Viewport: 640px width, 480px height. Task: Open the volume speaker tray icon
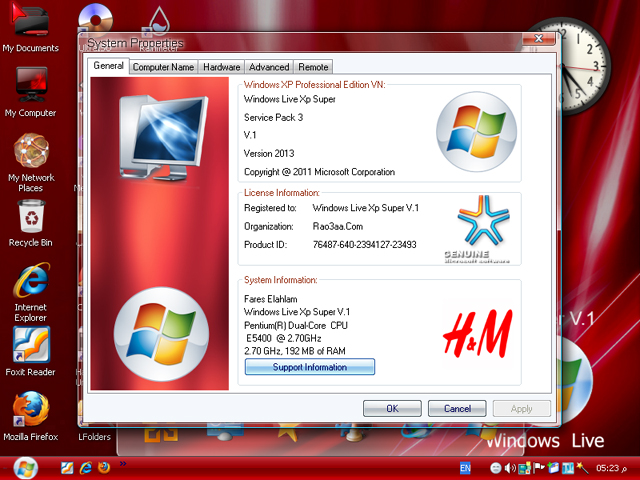click(510, 468)
